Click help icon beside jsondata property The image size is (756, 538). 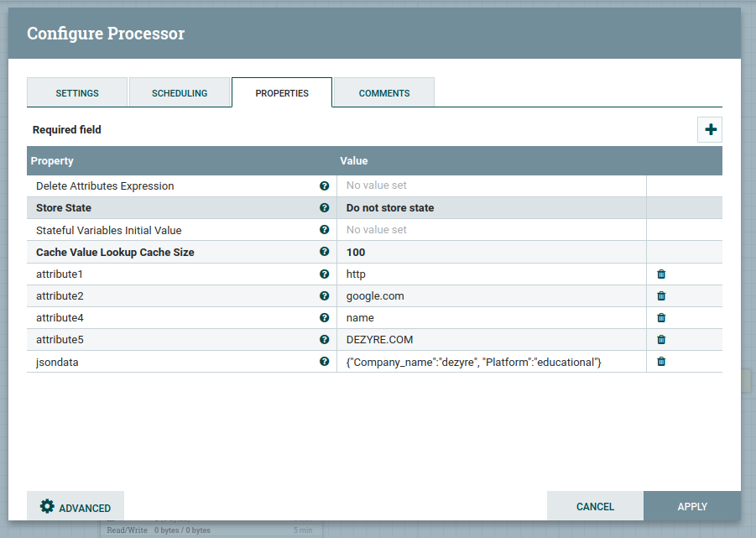click(325, 361)
